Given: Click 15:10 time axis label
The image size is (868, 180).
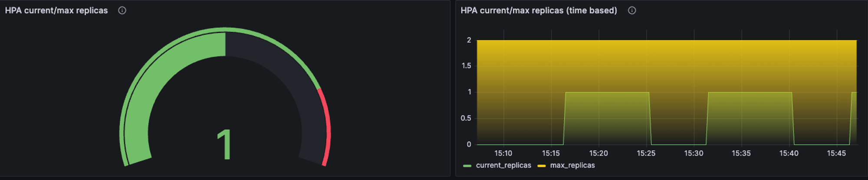Looking at the screenshot, I should (x=503, y=153).
